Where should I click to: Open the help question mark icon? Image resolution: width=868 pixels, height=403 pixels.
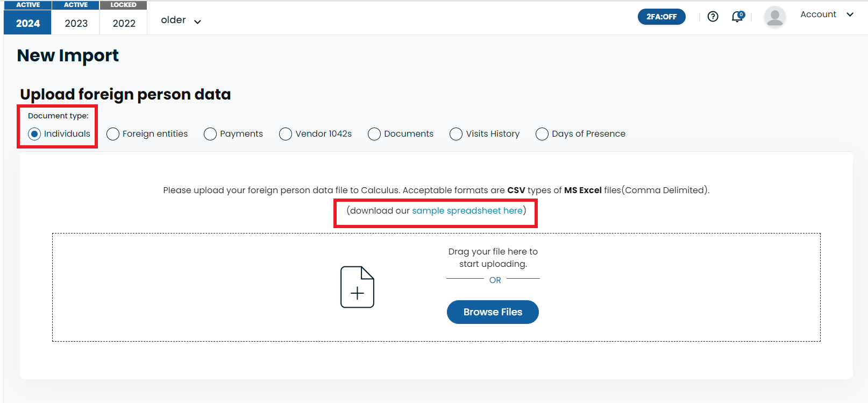[713, 17]
